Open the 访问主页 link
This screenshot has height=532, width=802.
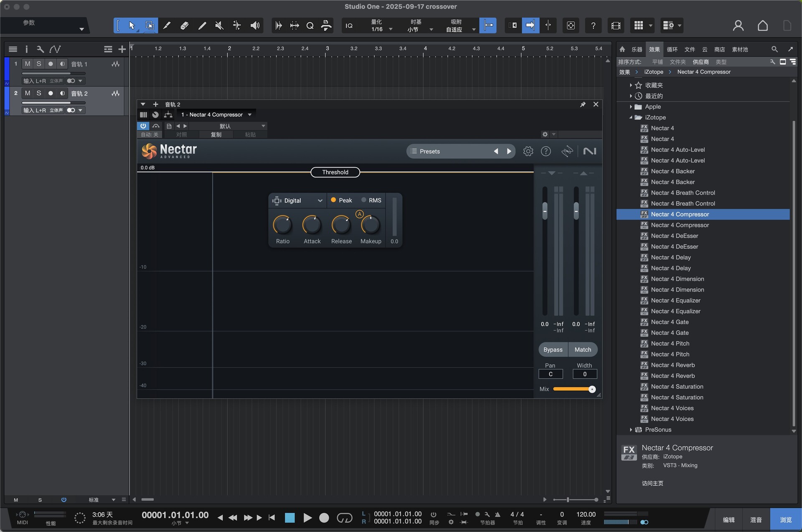coord(652,483)
